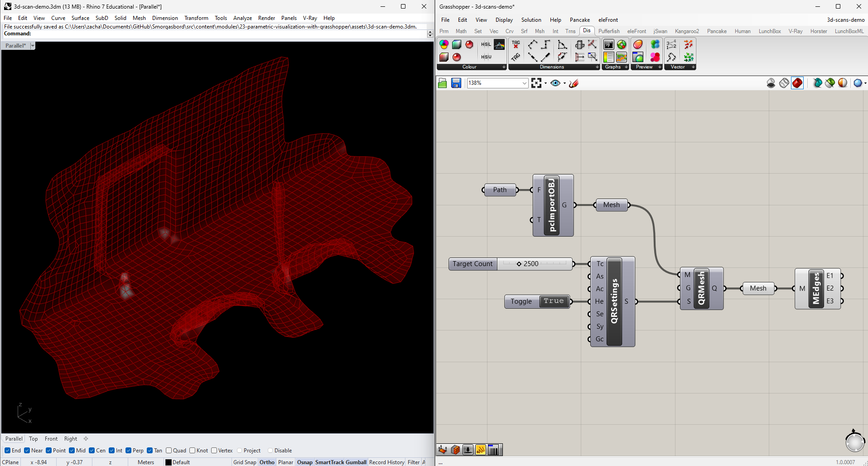Image resolution: width=868 pixels, height=466 pixels.
Task: Open the 138% zoom level dropdown
Action: (x=524, y=83)
